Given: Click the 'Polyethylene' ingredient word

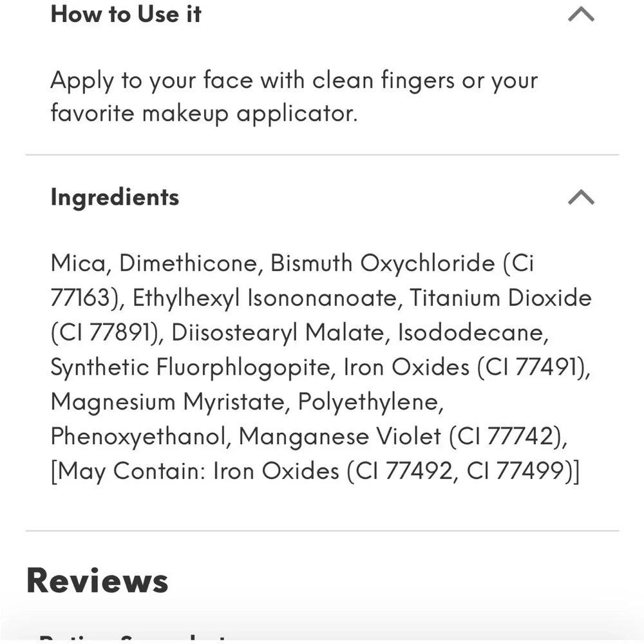Looking at the screenshot, I should [368, 402].
